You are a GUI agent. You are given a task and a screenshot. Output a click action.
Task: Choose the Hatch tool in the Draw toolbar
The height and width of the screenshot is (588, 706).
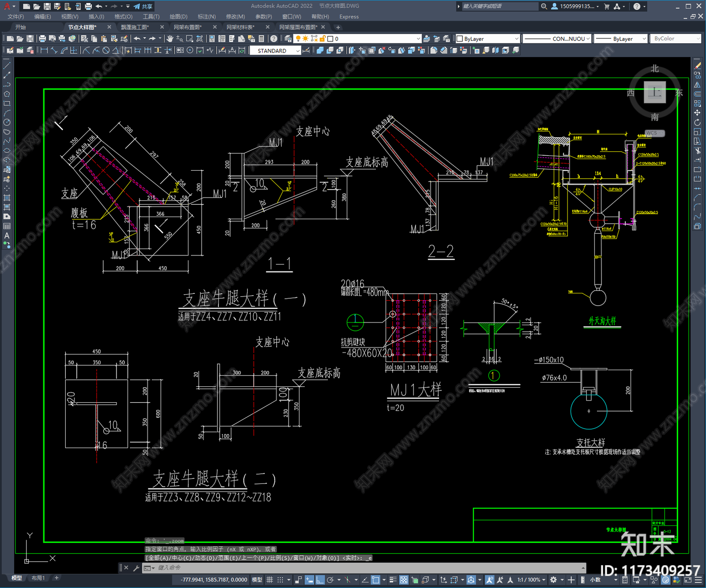click(x=7, y=198)
